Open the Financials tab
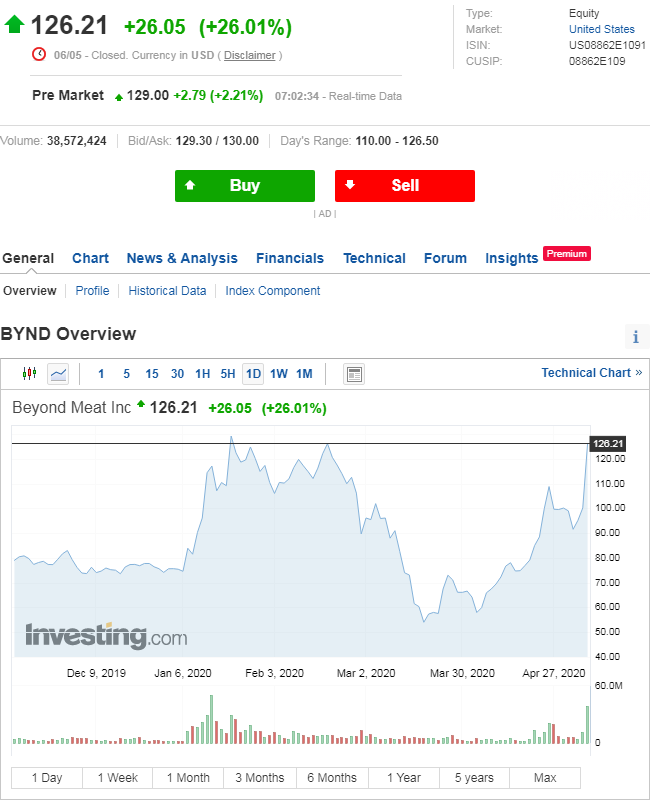 [x=290, y=258]
